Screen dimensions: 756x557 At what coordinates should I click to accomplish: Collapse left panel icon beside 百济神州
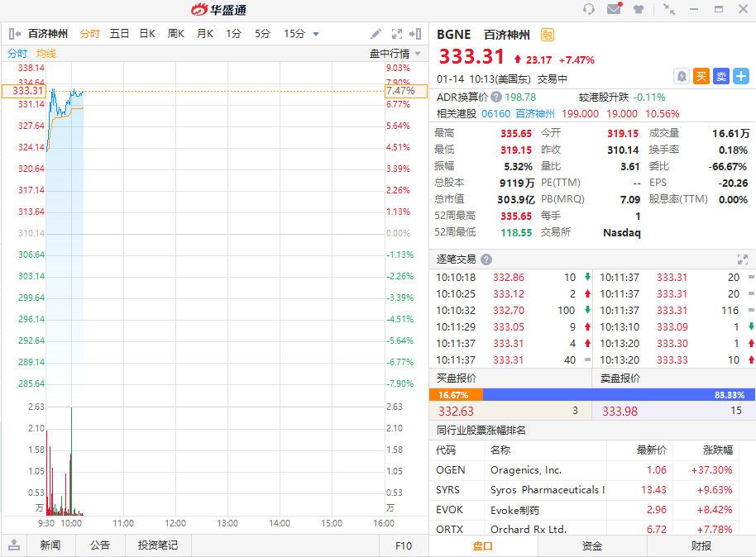[x=14, y=34]
